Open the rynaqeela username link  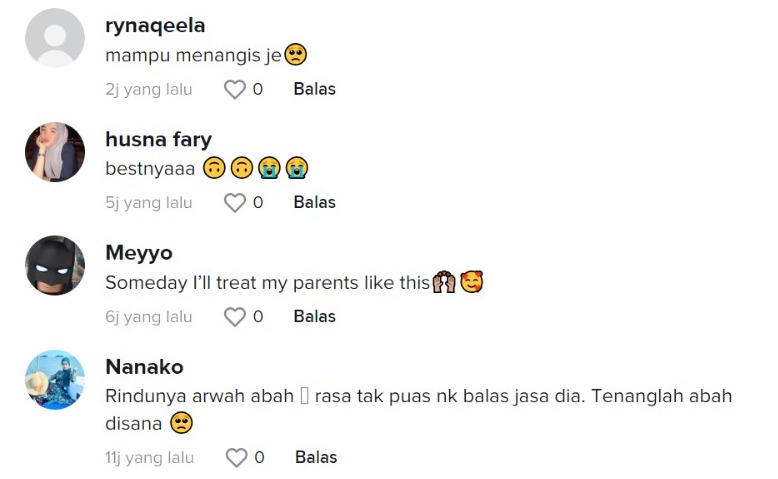pyautogui.click(x=155, y=26)
